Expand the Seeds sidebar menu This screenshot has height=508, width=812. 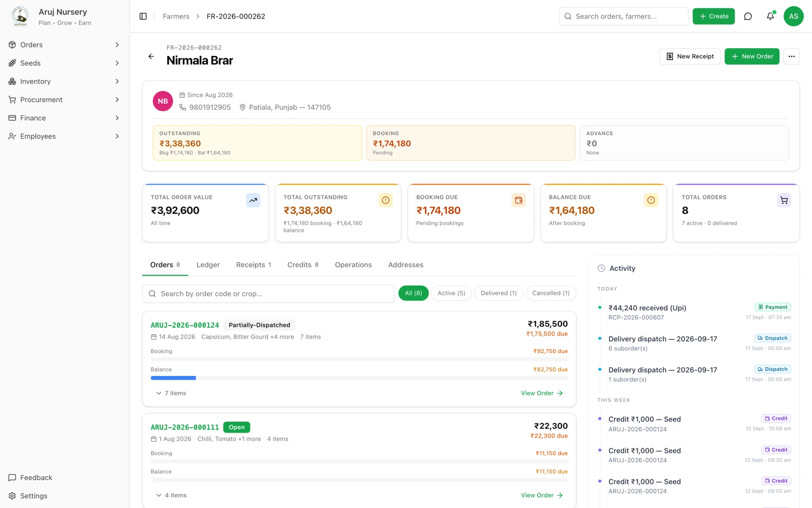coord(65,63)
